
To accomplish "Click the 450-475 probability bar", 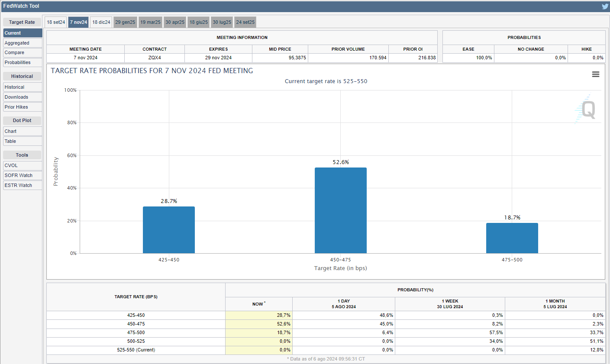I will (x=340, y=210).
